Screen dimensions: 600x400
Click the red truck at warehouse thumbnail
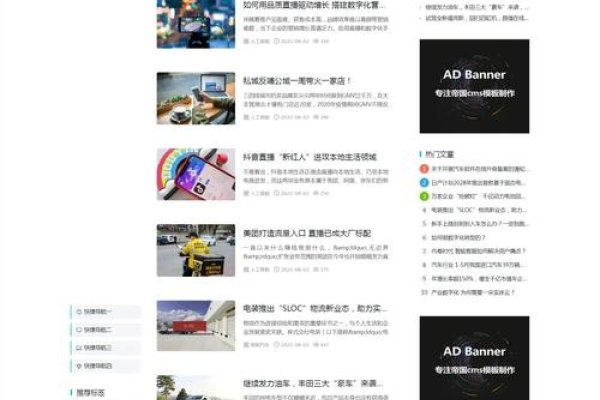click(x=196, y=326)
